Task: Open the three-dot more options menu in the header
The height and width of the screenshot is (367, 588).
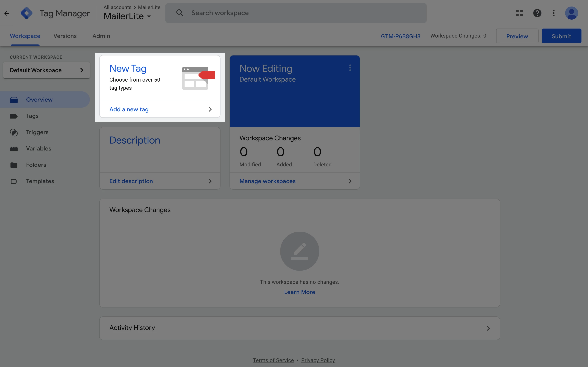Action: tap(553, 13)
